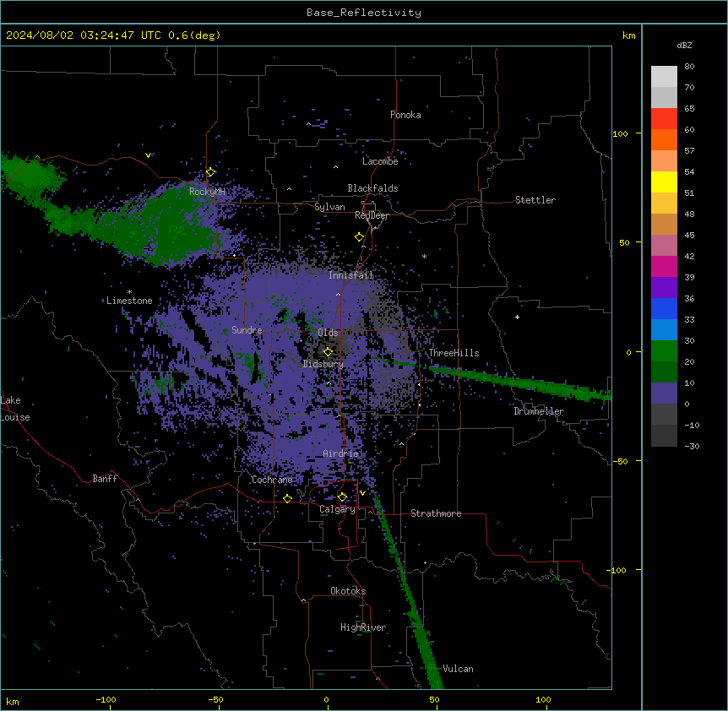Pick the yellow 51-54 dBZ legend swatch

tap(664, 182)
